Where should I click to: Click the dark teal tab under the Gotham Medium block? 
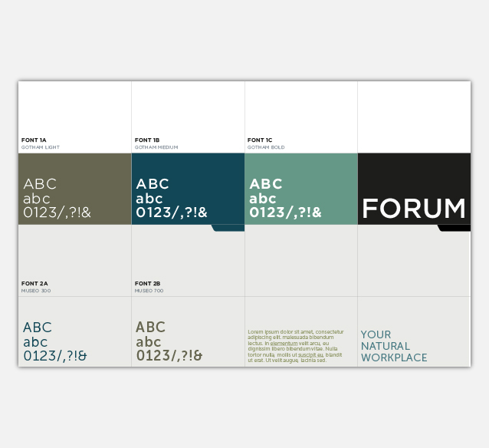point(228,228)
